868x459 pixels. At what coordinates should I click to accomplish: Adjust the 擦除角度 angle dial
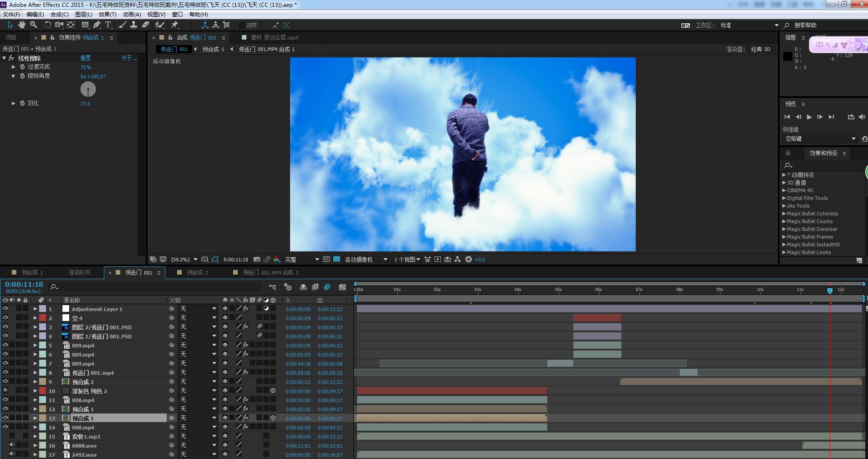point(88,89)
